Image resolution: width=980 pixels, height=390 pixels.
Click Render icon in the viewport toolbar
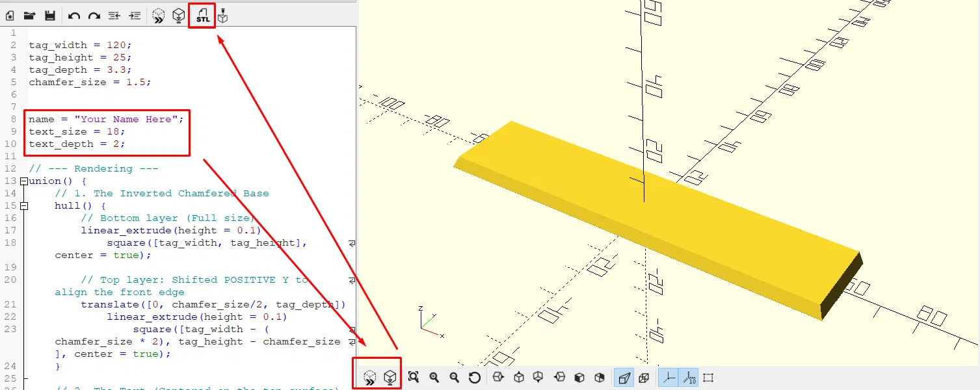pos(390,378)
